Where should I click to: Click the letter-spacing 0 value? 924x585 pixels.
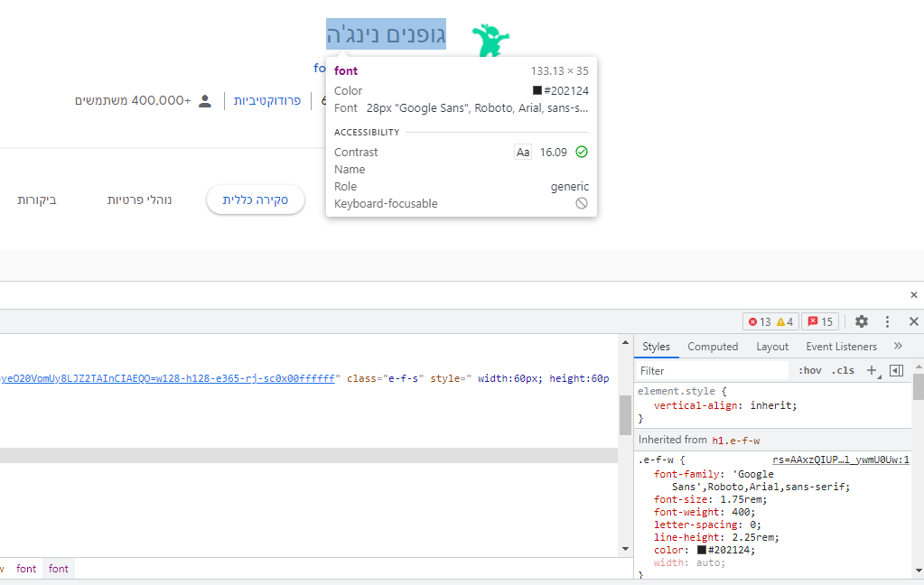point(752,525)
